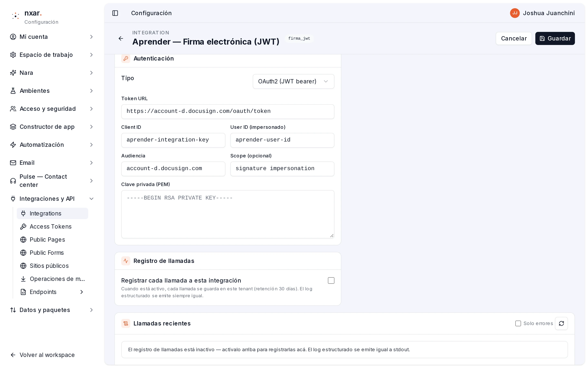Expand the Ambientes chevron
Image resolution: width=588 pixels, height=368 pixels.
pos(91,91)
